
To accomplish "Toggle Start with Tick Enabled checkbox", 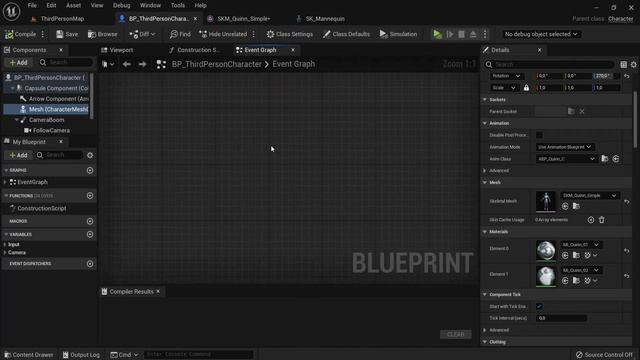I will click(539, 307).
